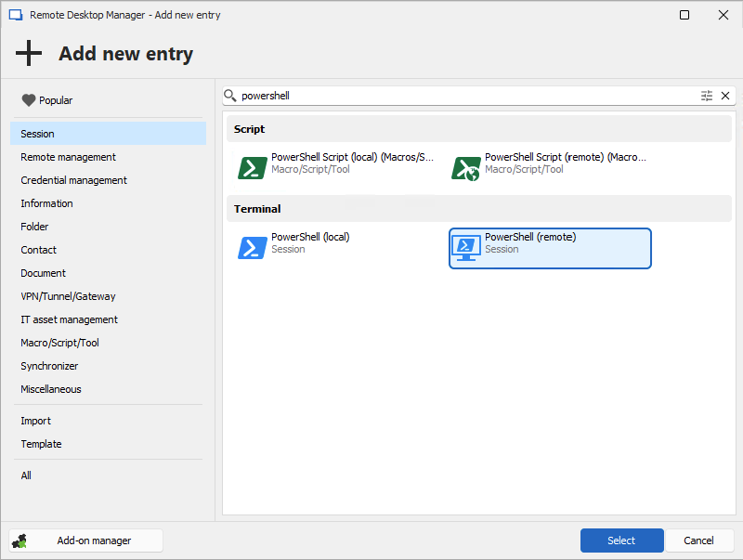This screenshot has height=560, width=743.
Task: Close the Add new entry window
Action: pyautogui.click(x=723, y=15)
